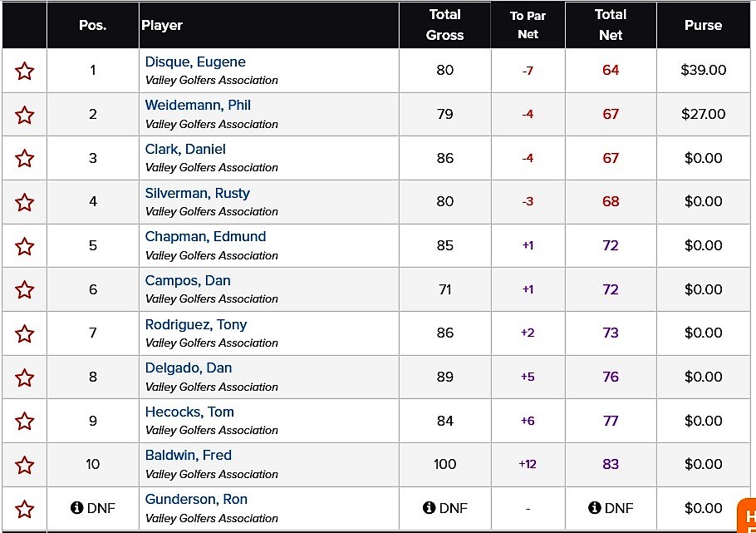This screenshot has height=533, width=756.
Task: Open player Disque, Eugene's scorecard
Action: (x=195, y=62)
